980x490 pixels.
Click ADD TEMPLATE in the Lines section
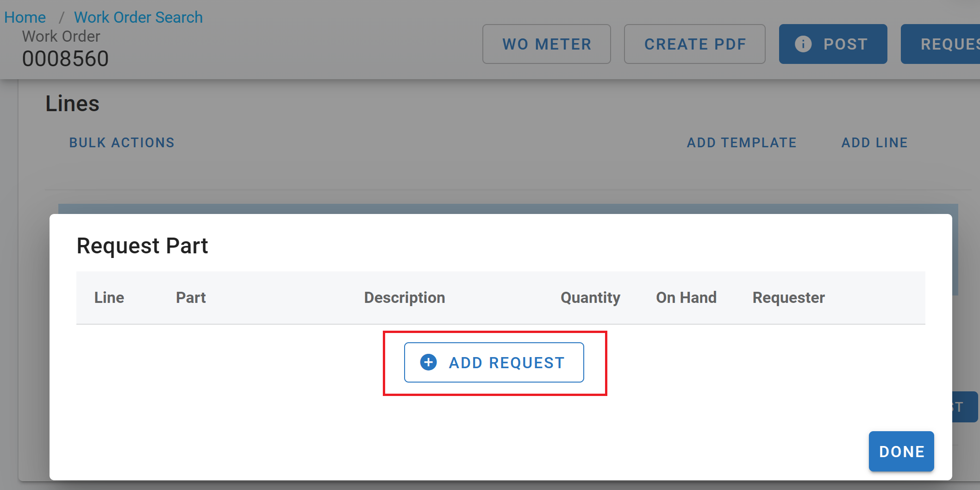[741, 142]
